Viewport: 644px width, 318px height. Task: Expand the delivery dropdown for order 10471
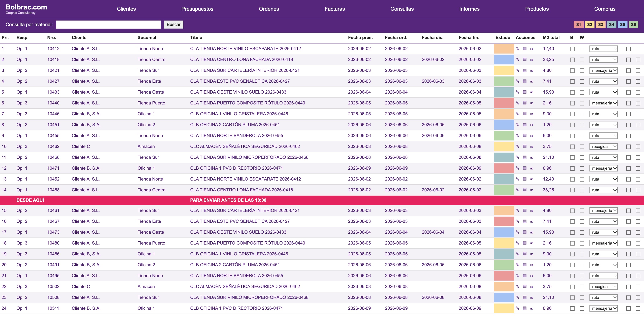(x=604, y=168)
